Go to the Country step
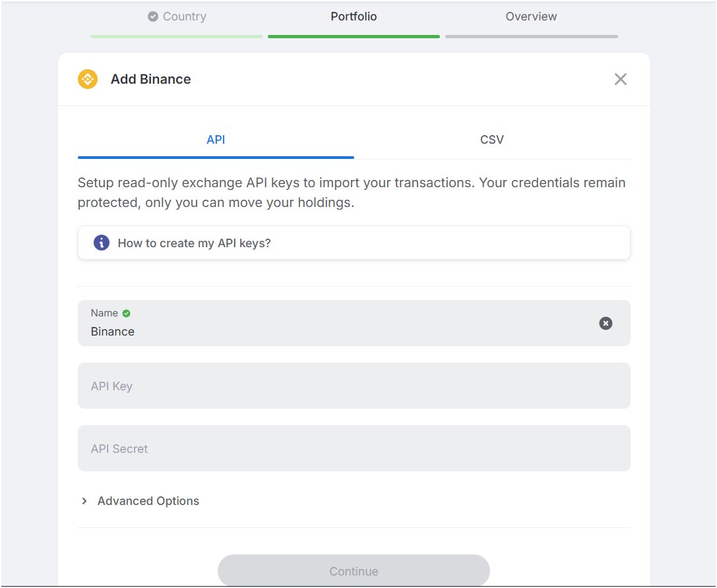 184,16
